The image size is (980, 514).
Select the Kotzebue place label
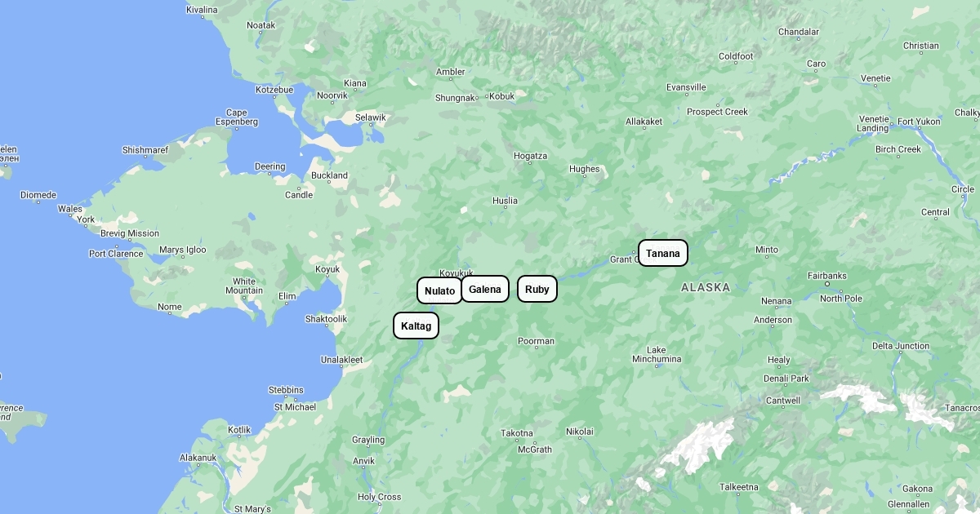coord(274,90)
